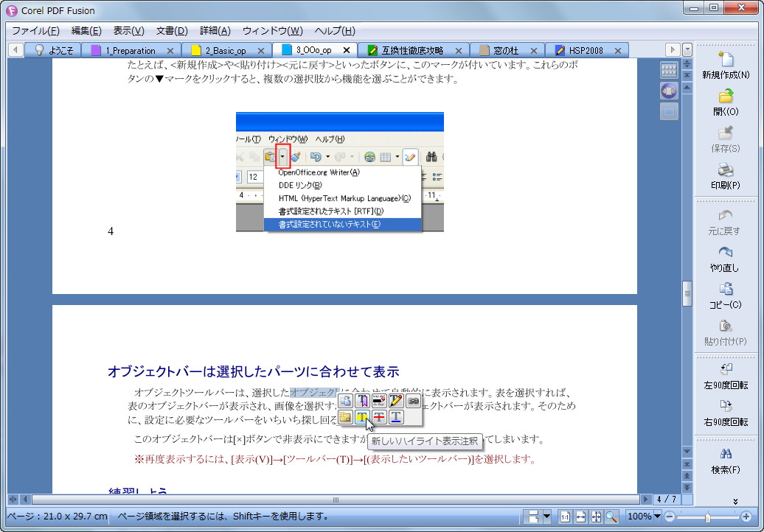
Task: Enable 1:1 actual size view
Action: [x=566, y=517]
